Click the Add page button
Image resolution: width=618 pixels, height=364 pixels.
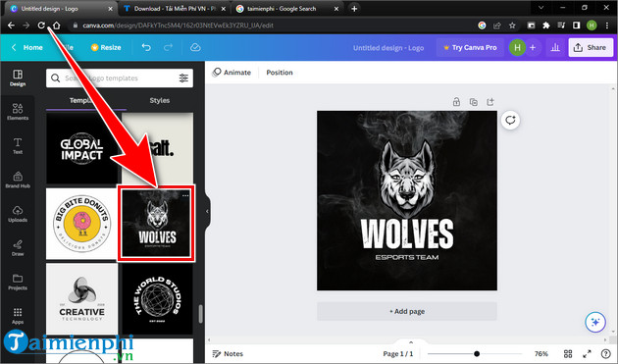(407, 311)
